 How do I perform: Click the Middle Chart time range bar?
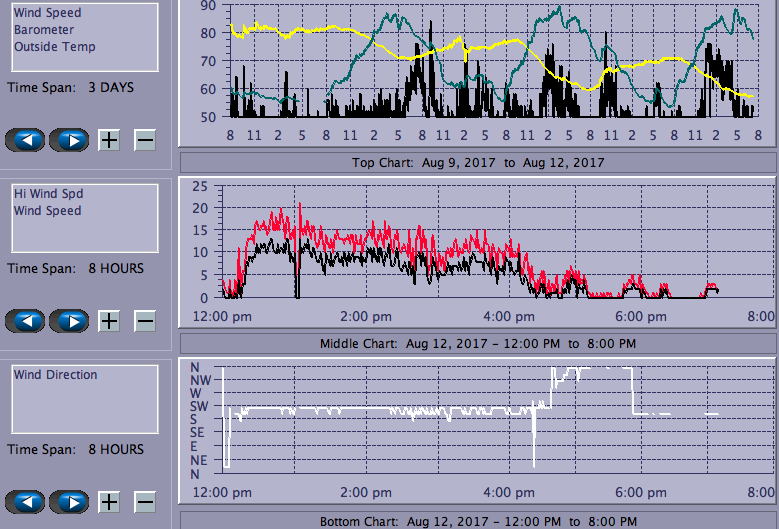476,343
